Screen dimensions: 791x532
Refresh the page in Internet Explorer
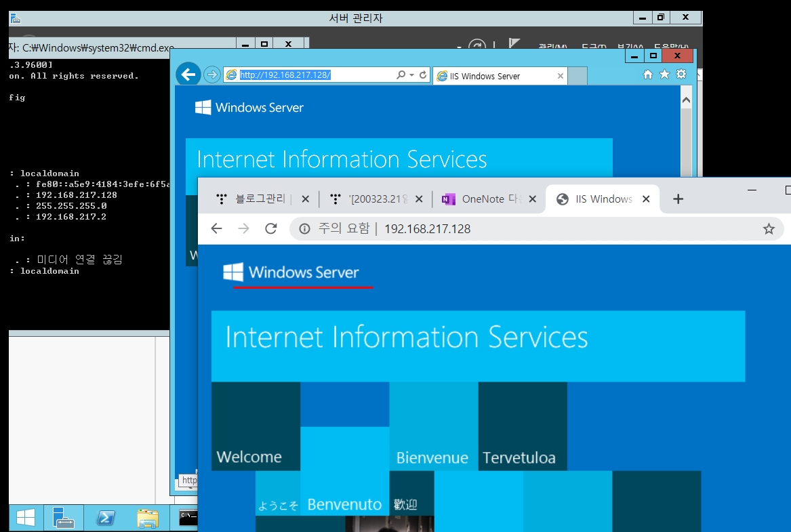423,75
